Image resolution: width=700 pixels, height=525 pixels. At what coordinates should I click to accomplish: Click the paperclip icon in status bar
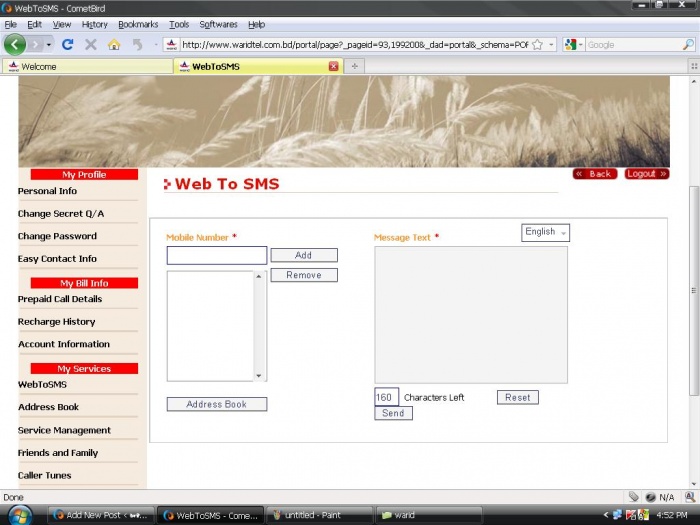tap(634, 497)
